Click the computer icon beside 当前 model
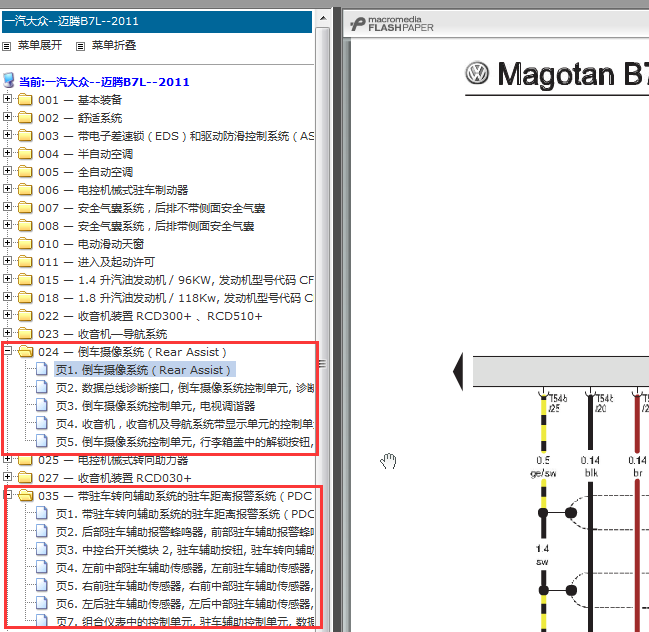The image size is (649, 632). 9,80
